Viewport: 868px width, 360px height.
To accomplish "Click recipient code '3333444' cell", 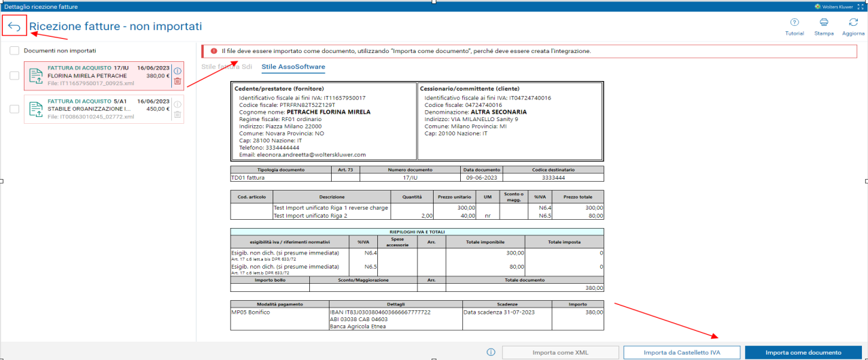I will (x=553, y=178).
